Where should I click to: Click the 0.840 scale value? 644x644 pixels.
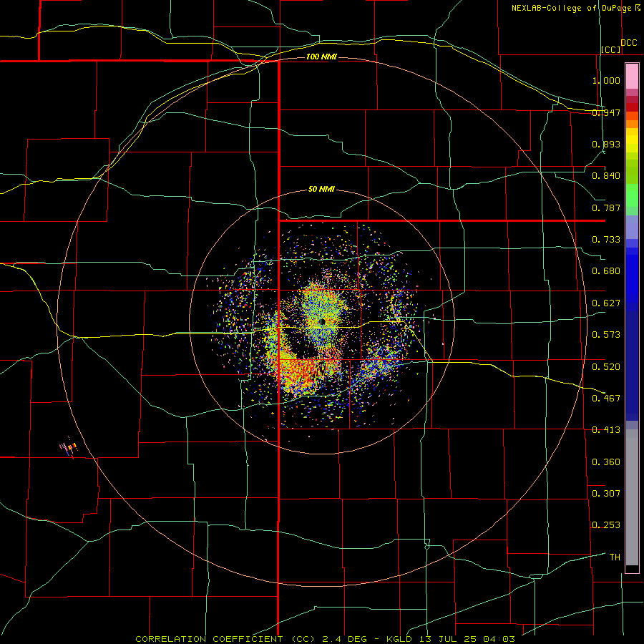606,176
